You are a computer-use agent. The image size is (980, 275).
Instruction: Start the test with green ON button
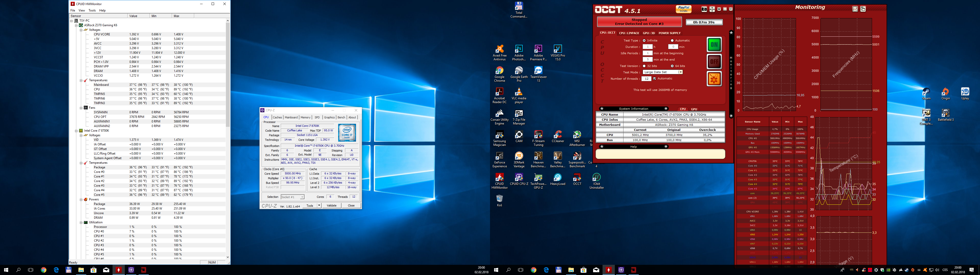pos(714,45)
